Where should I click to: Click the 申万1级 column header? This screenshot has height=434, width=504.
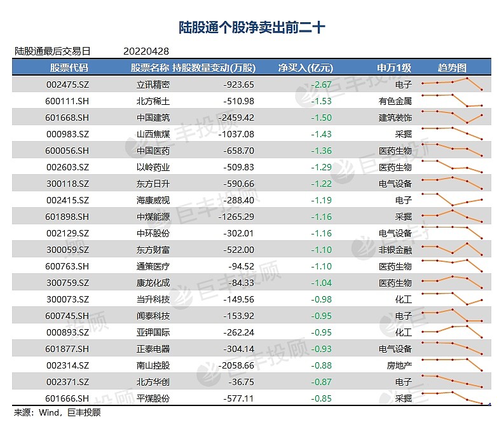coord(395,68)
